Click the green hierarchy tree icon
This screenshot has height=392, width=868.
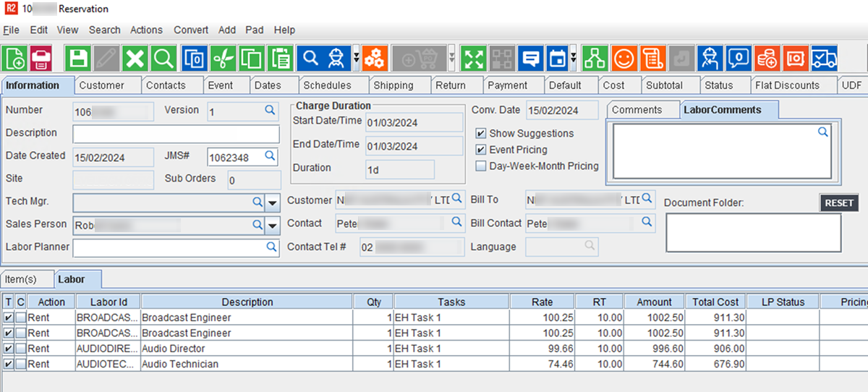pos(595,58)
